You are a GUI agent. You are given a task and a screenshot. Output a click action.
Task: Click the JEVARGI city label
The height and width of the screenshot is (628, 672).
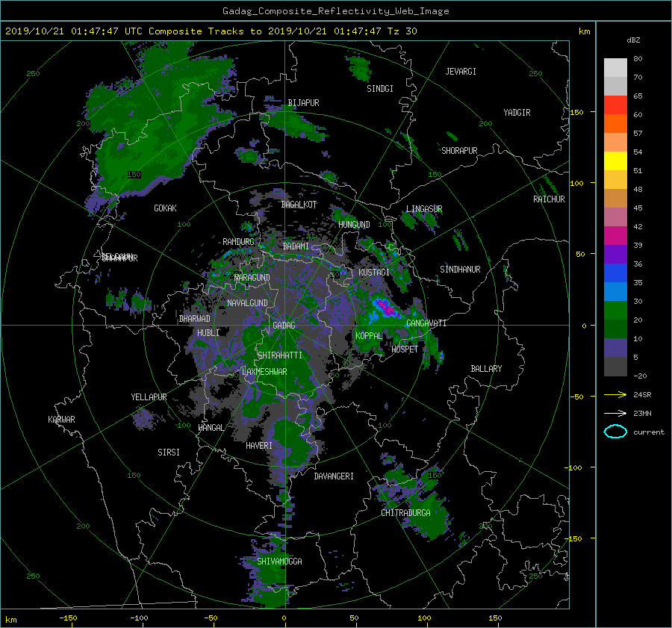pyautogui.click(x=461, y=72)
